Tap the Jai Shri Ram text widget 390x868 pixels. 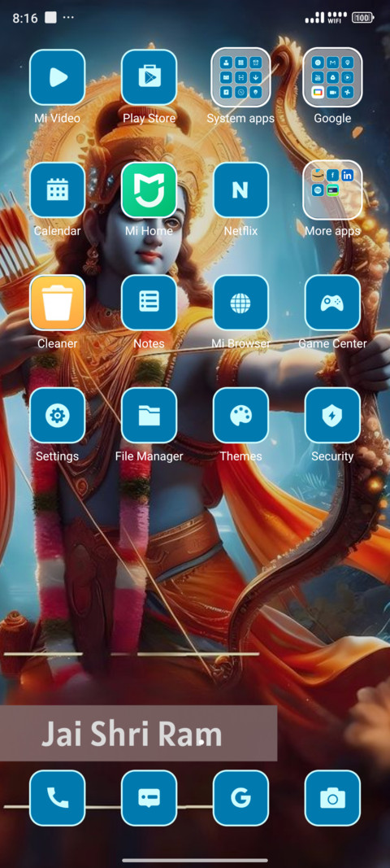[138, 733]
